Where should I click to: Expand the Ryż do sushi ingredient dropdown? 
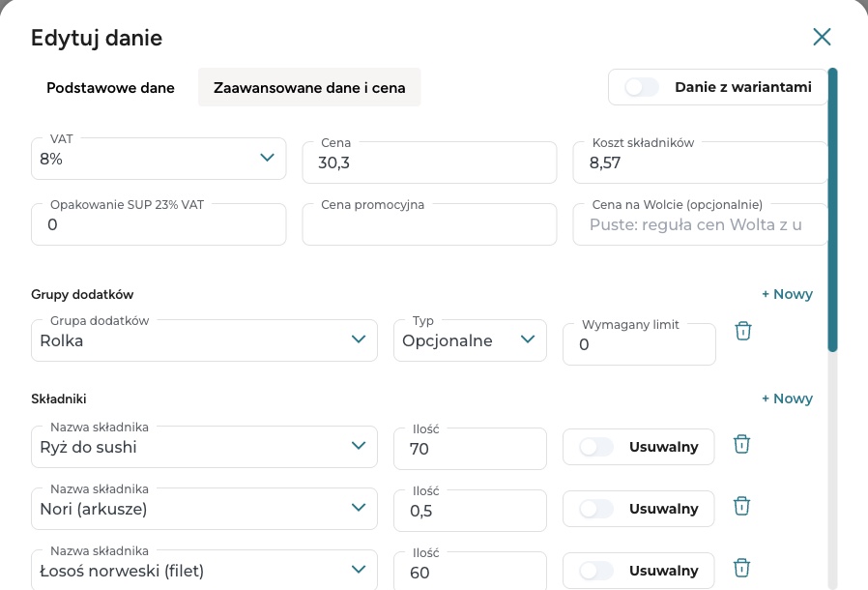[x=204, y=447]
